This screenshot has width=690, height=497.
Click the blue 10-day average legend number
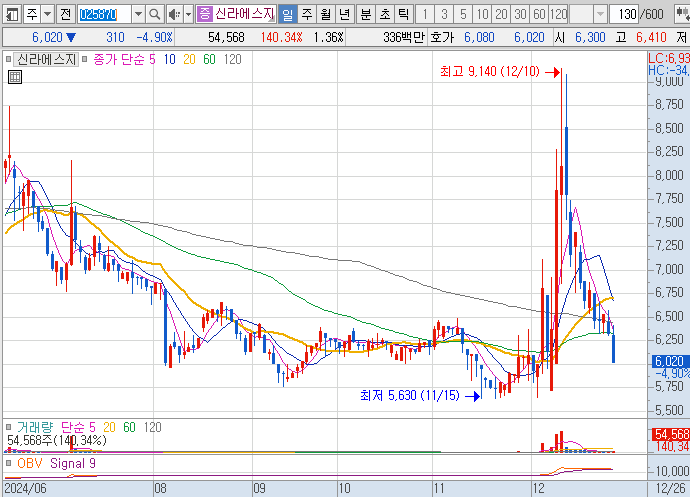click(169, 59)
